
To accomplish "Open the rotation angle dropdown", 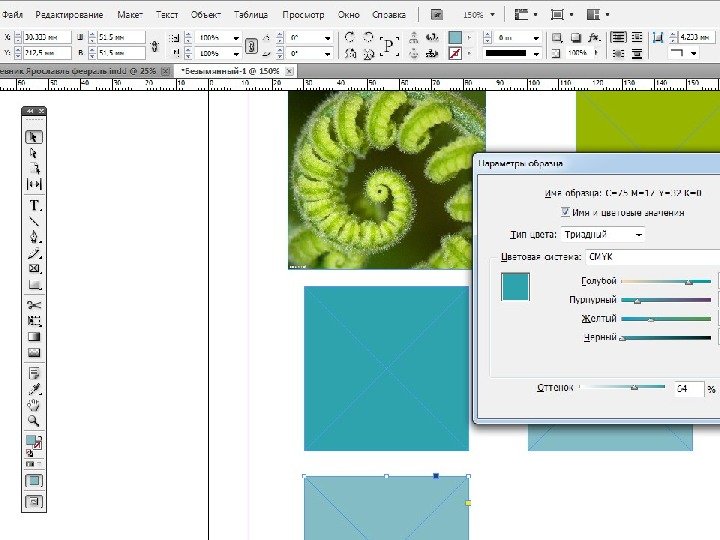I will point(327,38).
